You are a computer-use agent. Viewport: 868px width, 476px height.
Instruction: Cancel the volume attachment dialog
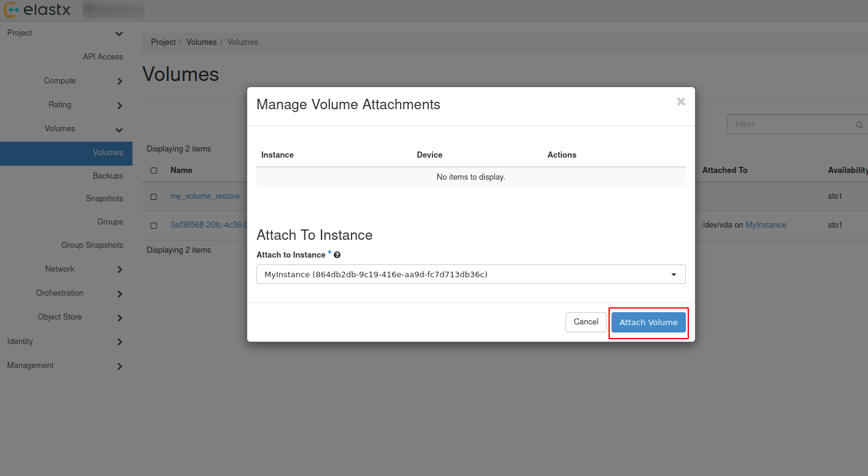tap(585, 322)
